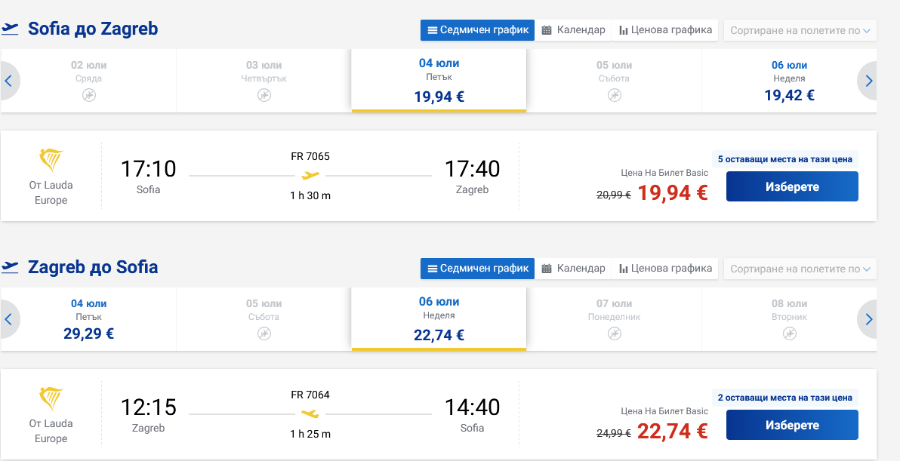Show later outbound dates with right arrow
The height and width of the screenshot is (461, 900).
868,81
